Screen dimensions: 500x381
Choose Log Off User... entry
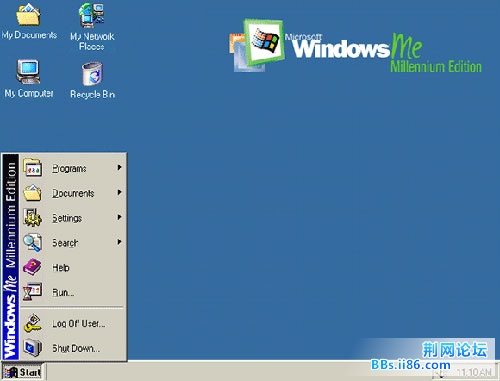coord(73,323)
